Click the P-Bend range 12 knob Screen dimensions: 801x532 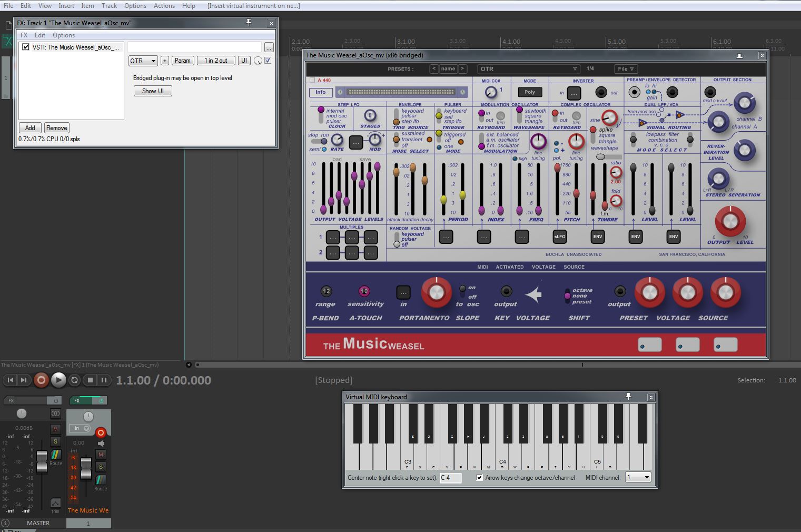tap(326, 291)
